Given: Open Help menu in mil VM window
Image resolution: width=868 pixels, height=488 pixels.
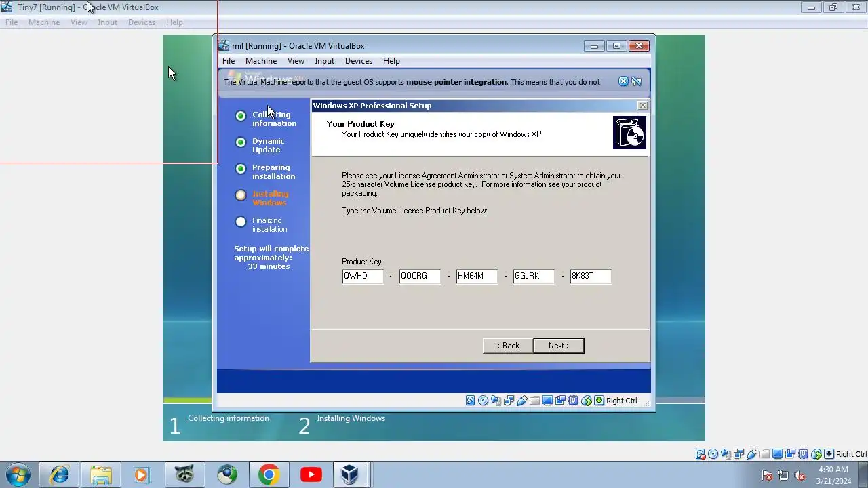Looking at the screenshot, I should click(x=391, y=61).
